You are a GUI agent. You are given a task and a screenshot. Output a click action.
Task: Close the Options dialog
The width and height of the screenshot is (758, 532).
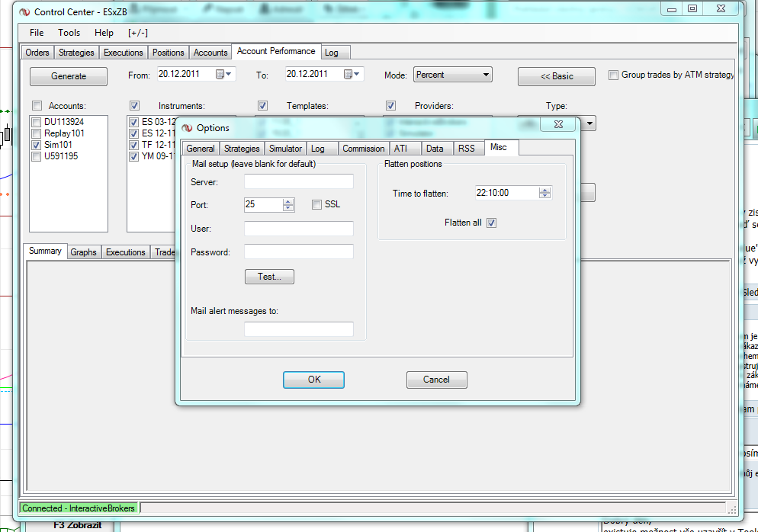tap(558, 124)
